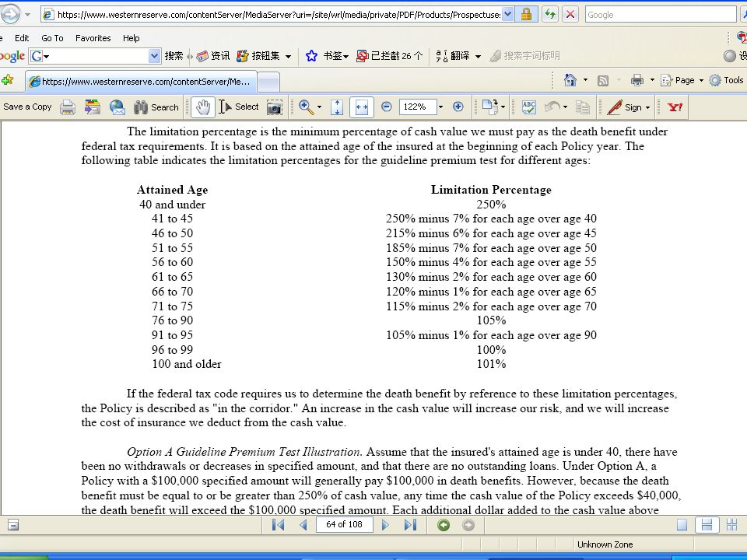Screen dimensions: 747x560
Task: Email the PDF via globe envelope icon
Action: tap(117, 107)
